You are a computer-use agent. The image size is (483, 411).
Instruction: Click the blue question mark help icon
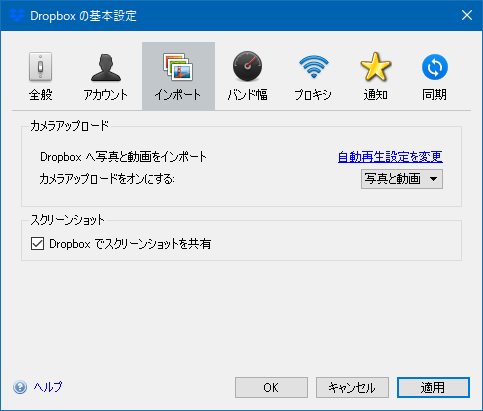pyautogui.click(x=20, y=387)
